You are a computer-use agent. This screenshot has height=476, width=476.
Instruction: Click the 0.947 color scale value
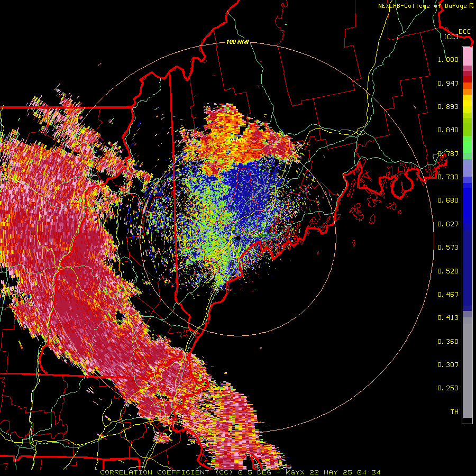coord(448,83)
